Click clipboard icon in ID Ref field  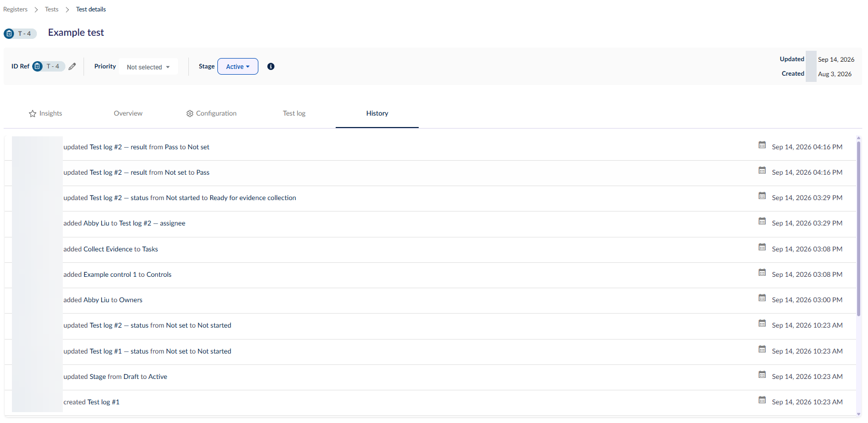37,66
